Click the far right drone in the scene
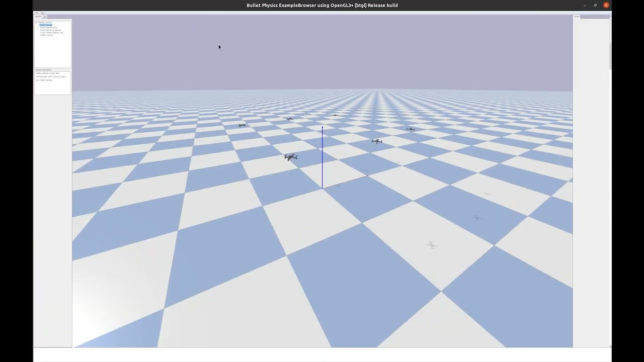 click(x=411, y=129)
